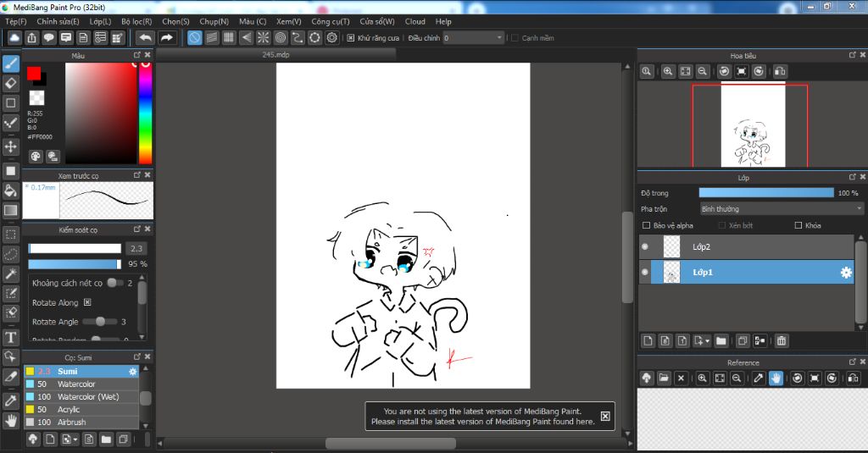
Task: Select the Gradient tool
Action: pos(10,210)
